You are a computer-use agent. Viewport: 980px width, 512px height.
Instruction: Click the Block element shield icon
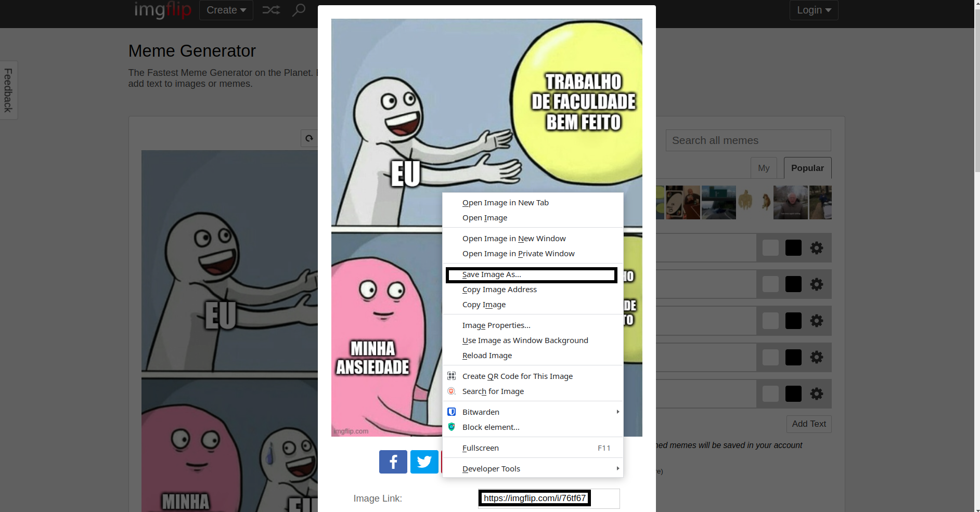click(451, 427)
